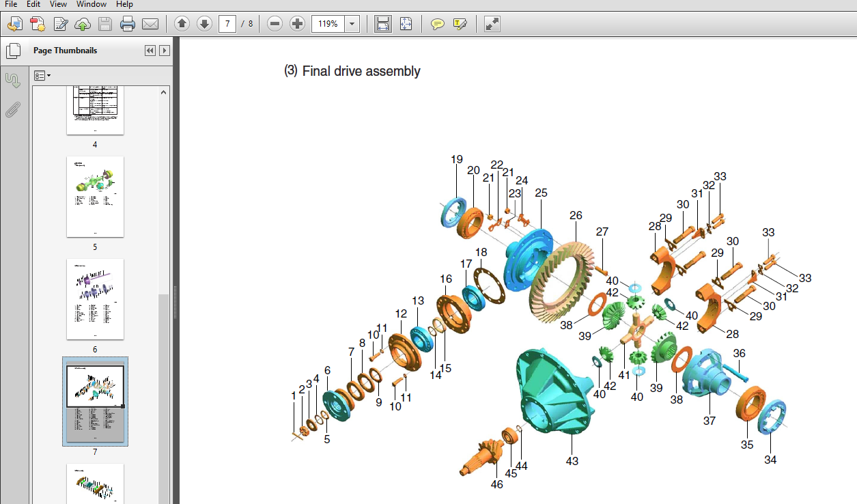The width and height of the screenshot is (857, 504).
Task: Click the Email envelope icon
Action: click(x=150, y=25)
